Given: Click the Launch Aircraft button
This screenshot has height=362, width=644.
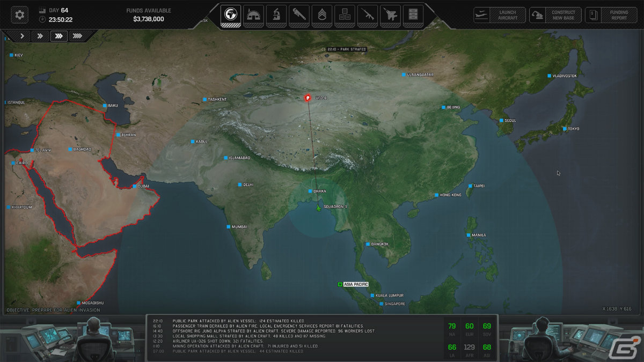Looking at the screenshot, I should point(500,14).
